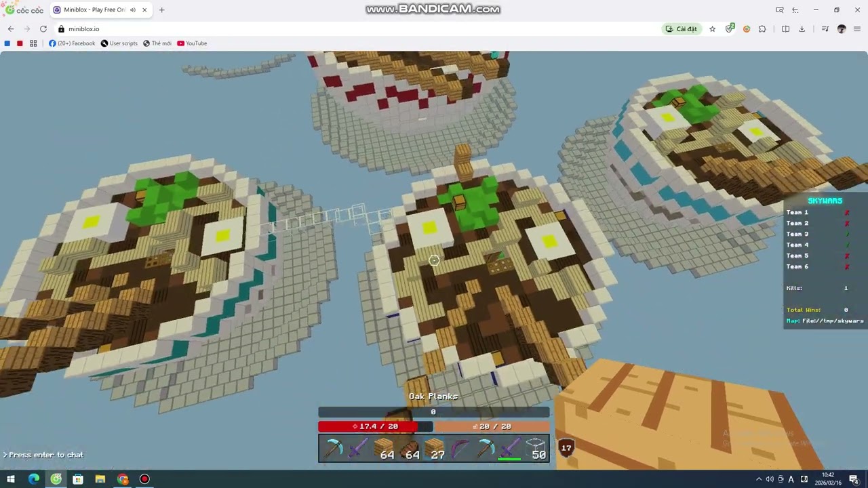This screenshot has width=868, height=488.
Task: Open the taskbar volume control
Action: (770, 479)
